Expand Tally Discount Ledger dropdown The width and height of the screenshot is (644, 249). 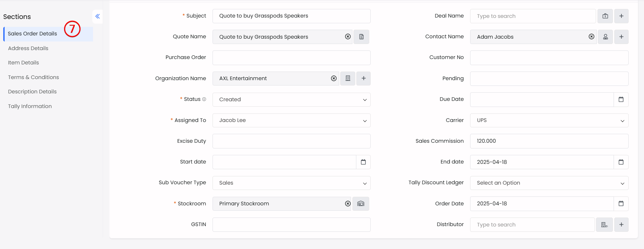(549, 183)
